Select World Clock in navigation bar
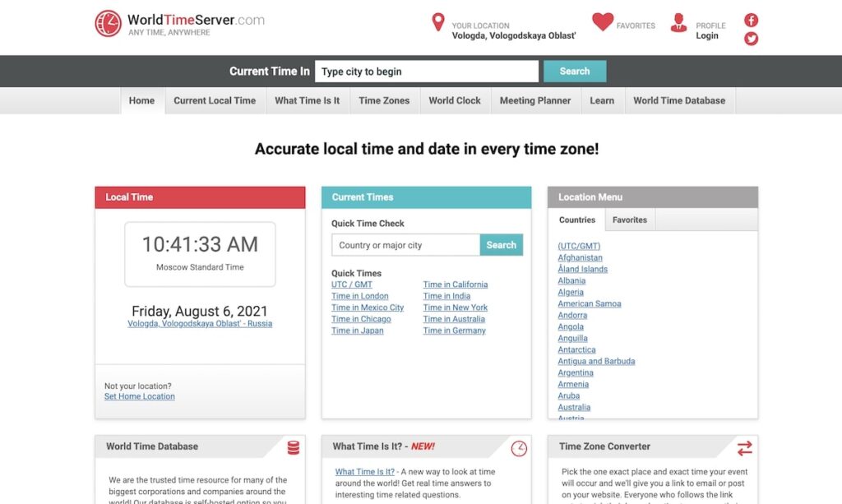This screenshot has width=842, height=504. [455, 100]
